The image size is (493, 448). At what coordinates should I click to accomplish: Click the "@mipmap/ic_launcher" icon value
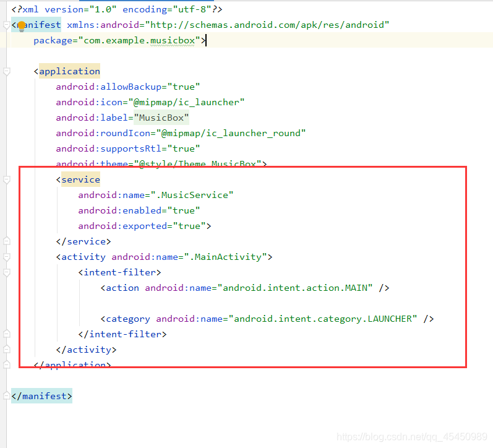pos(186,102)
